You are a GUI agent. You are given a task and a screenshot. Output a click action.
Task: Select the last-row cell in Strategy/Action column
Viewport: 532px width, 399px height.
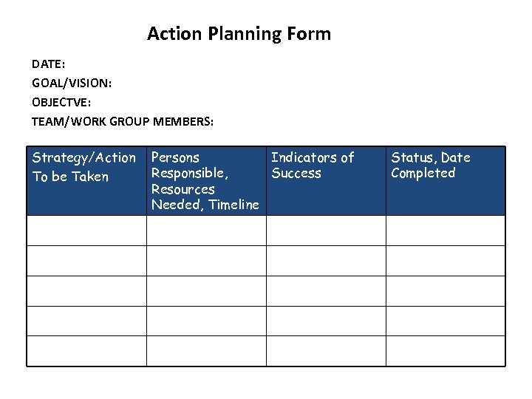(86, 351)
